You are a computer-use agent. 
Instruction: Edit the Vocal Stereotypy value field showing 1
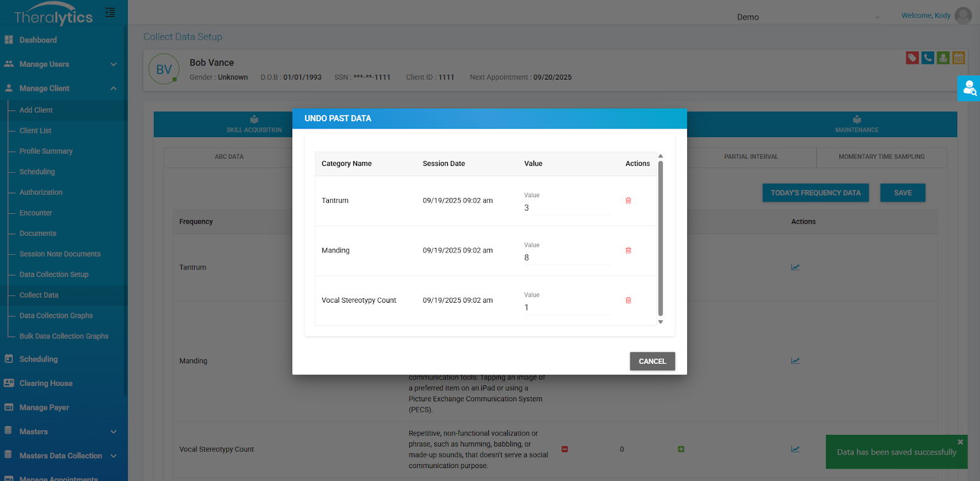[568, 308]
